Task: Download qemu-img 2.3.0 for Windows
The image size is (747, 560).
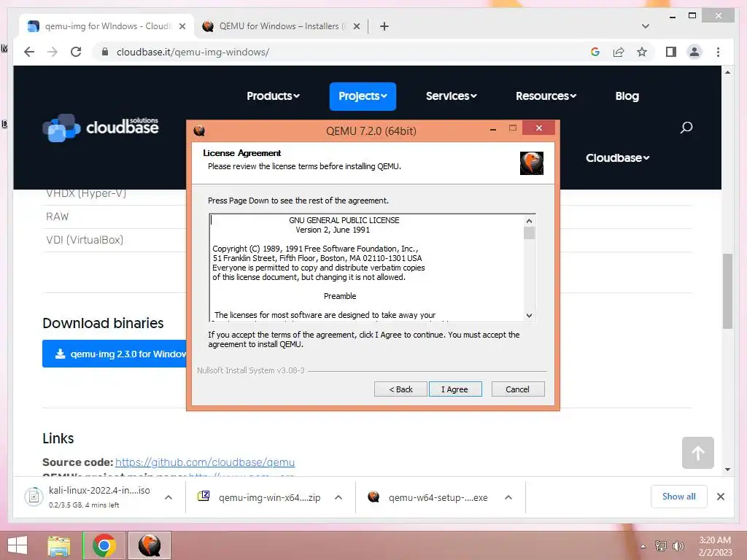Action: point(115,354)
